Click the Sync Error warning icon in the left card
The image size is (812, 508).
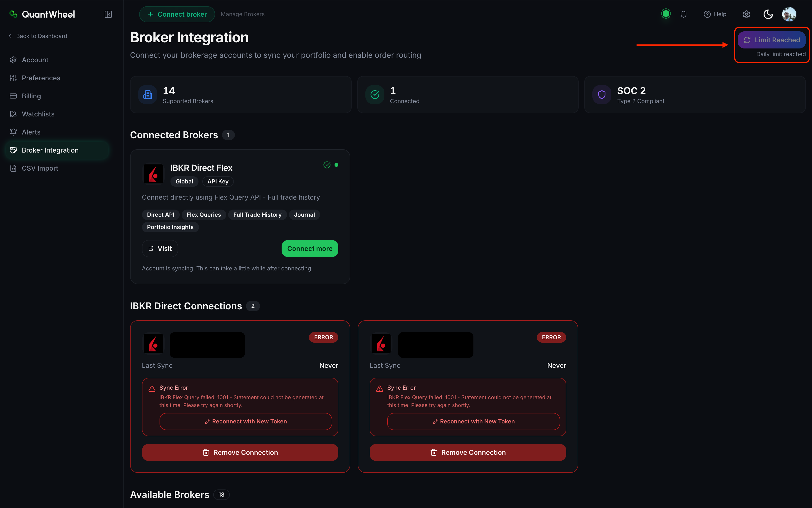pos(152,388)
